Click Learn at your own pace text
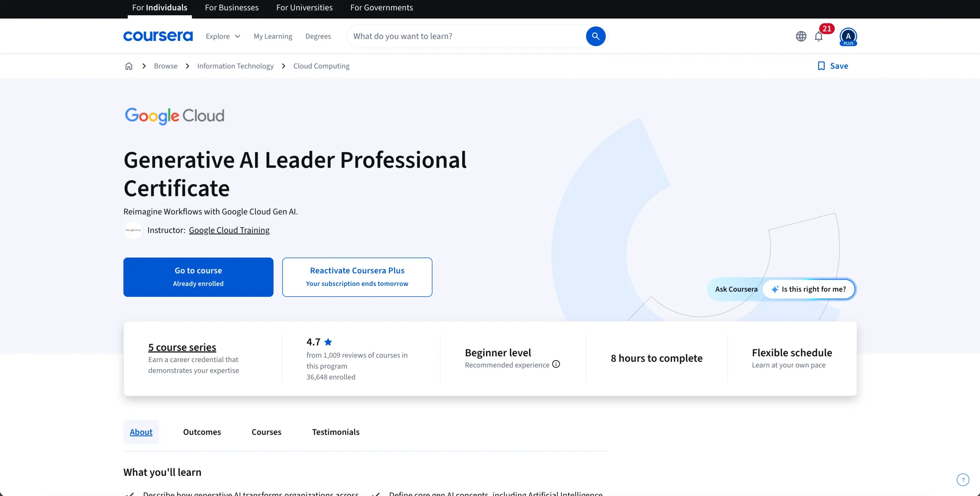The image size is (980, 496). tap(789, 365)
